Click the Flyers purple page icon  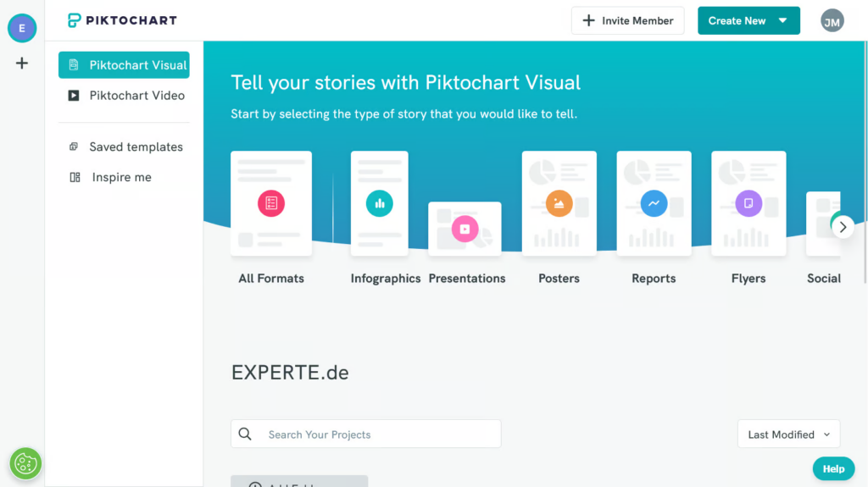click(748, 203)
